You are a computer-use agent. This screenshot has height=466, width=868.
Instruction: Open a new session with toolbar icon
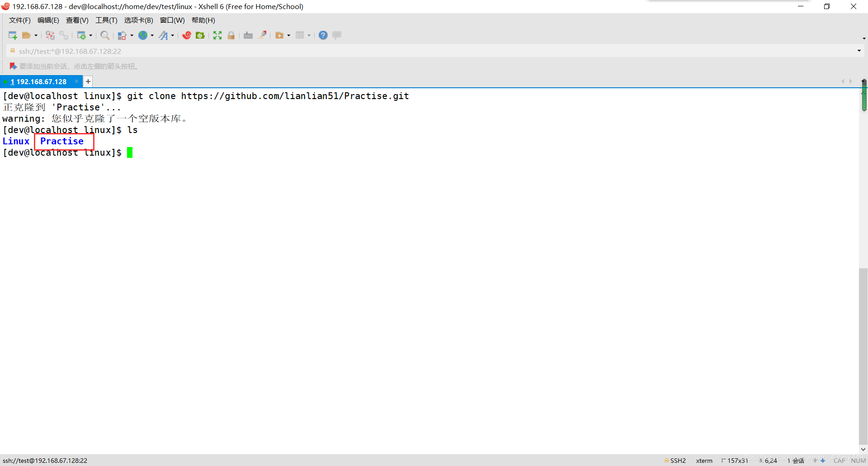[x=13, y=35]
